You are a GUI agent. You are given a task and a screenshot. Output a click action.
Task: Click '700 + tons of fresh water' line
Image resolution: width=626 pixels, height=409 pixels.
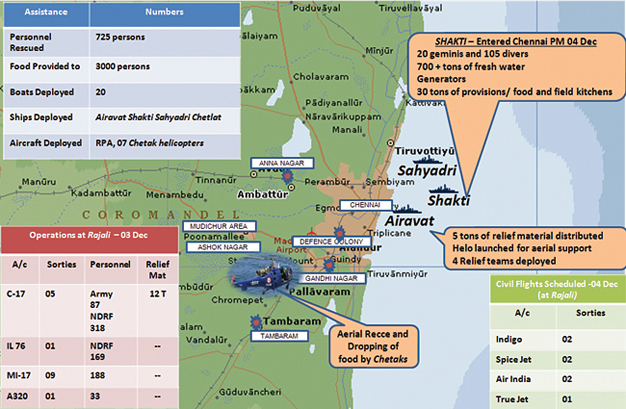[x=471, y=67]
